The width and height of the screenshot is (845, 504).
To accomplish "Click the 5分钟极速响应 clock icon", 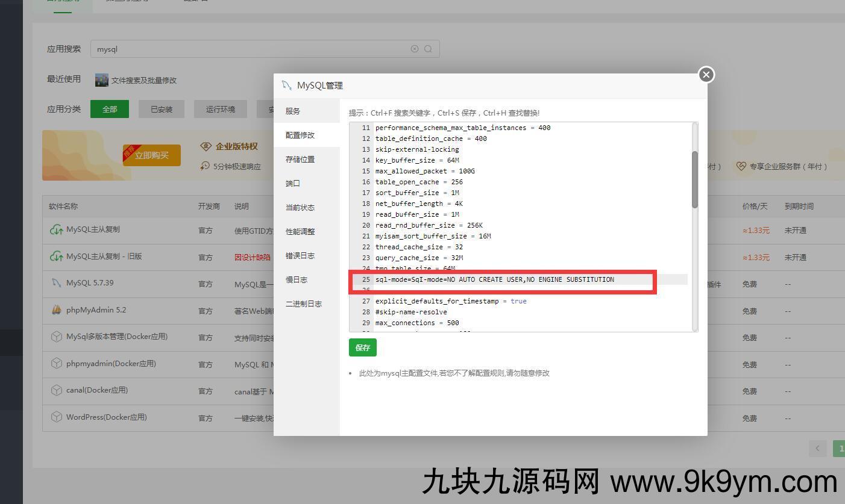I will tap(206, 166).
